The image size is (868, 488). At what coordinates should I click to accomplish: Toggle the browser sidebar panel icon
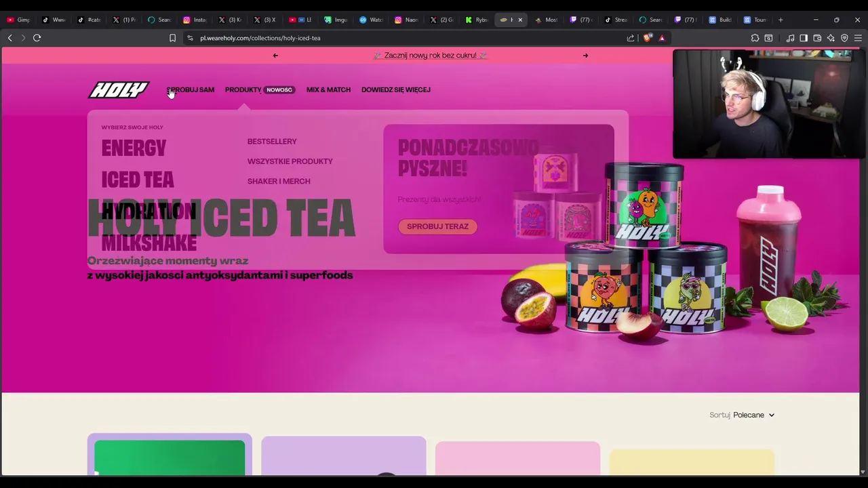click(x=804, y=38)
